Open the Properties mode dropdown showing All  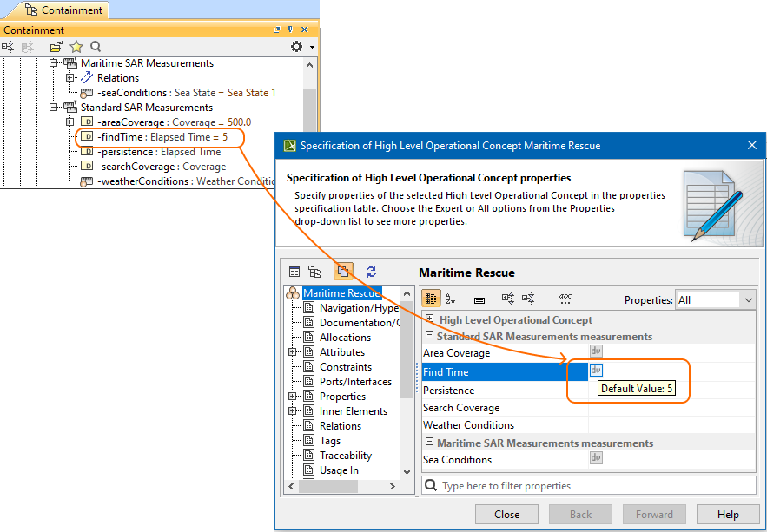(716, 300)
